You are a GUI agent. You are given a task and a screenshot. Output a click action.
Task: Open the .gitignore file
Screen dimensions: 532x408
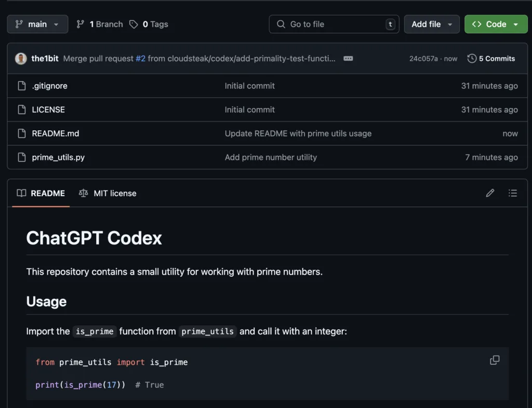pyautogui.click(x=49, y=86)
